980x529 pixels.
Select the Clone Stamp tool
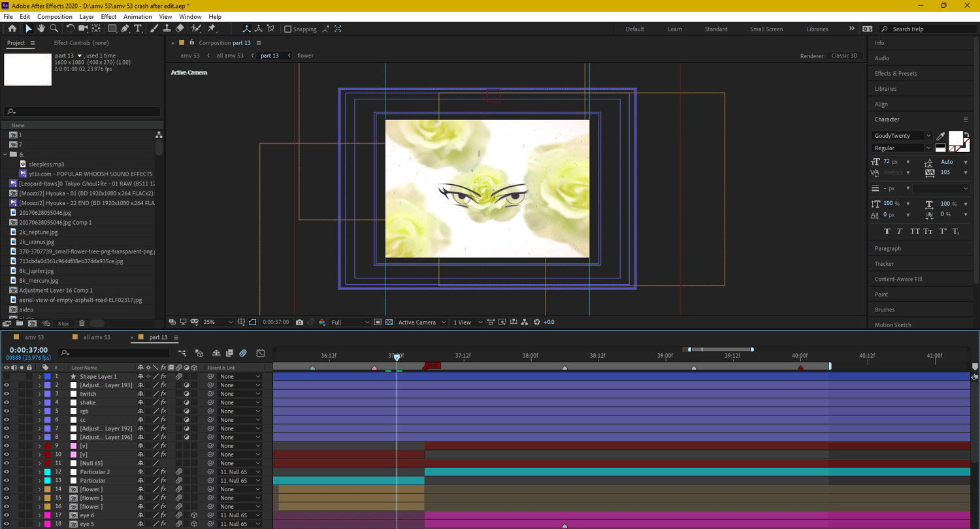[167, 29]
